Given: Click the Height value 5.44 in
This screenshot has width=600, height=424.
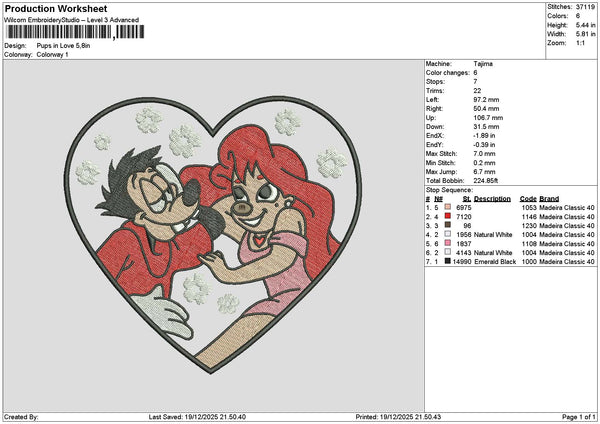Looking at the screenshot, I should [585, 25].
